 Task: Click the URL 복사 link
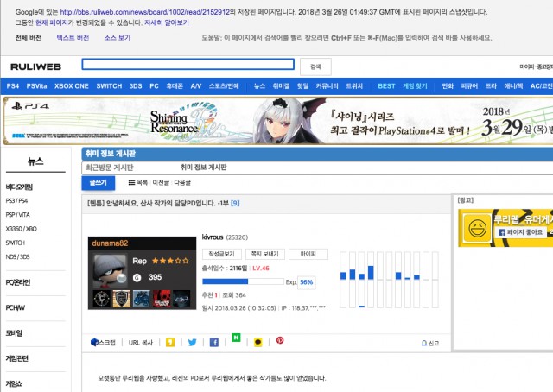pyautogui.click(x=140, y=342)
